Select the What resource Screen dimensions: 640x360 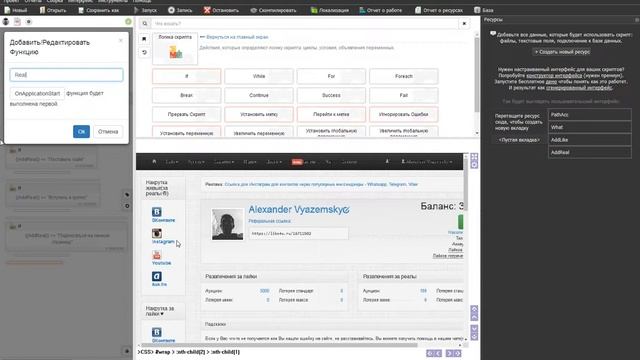(589, 127)
